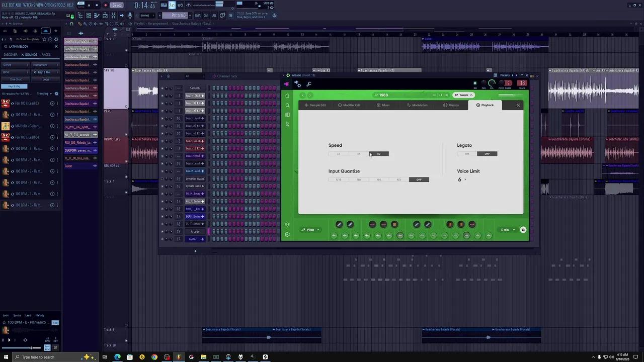Open the Sample Edit tab

[315, 105]
